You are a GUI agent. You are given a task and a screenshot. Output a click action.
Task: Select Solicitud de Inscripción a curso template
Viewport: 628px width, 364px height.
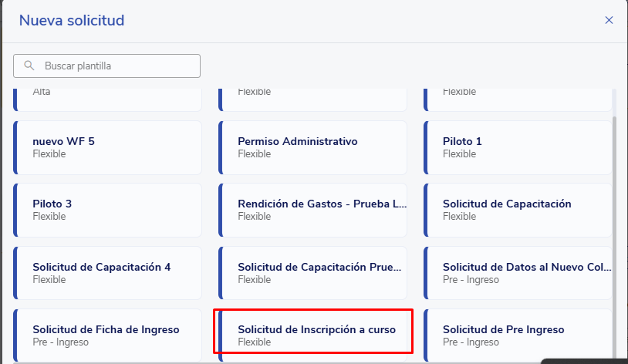tap(312, 335)
